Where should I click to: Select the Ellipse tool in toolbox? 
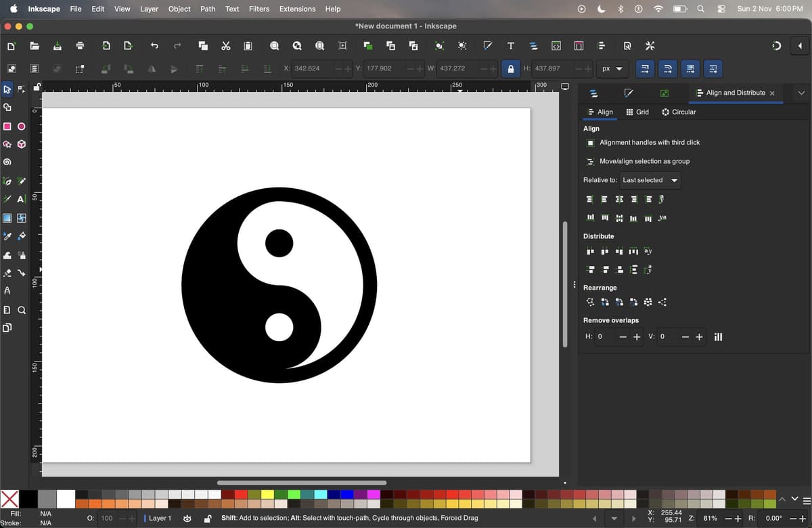21,127
